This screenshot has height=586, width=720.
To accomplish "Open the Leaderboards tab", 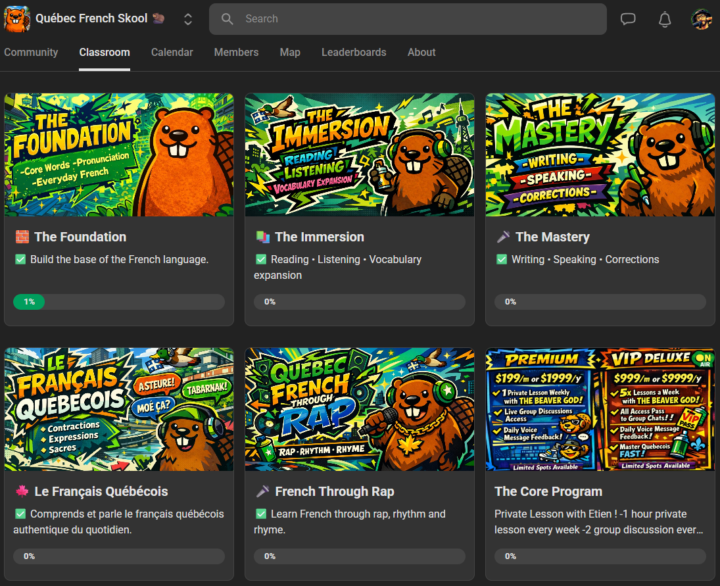I will (x=354, y=52).
